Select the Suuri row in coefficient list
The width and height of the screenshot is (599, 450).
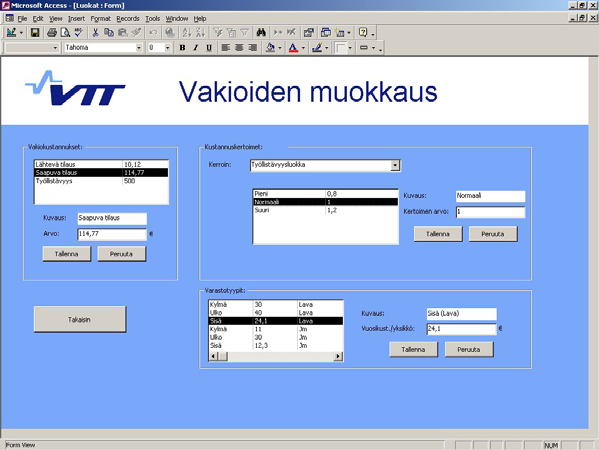(x=325, y=210)
